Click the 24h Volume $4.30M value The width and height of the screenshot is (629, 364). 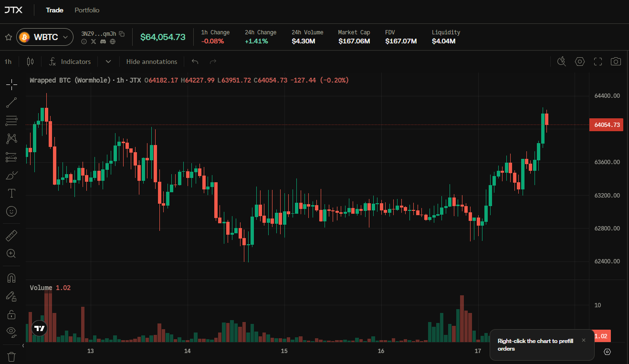coord(304,41)
